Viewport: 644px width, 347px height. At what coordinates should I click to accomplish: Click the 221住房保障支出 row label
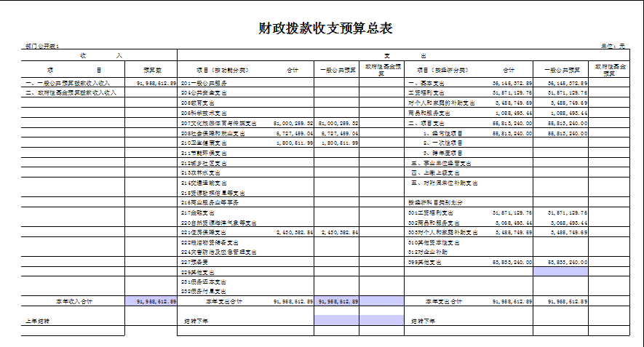(206, 233)
